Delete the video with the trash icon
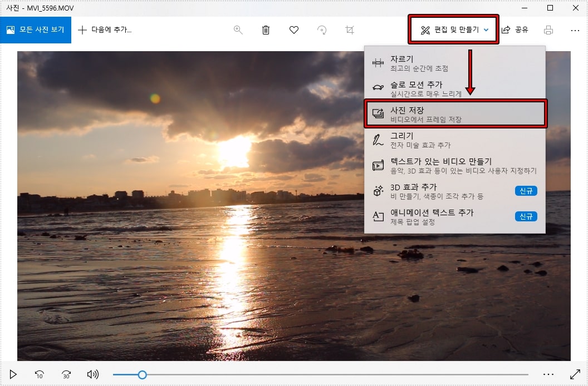This screenshot has width=588, height=386. coord(266,29)
